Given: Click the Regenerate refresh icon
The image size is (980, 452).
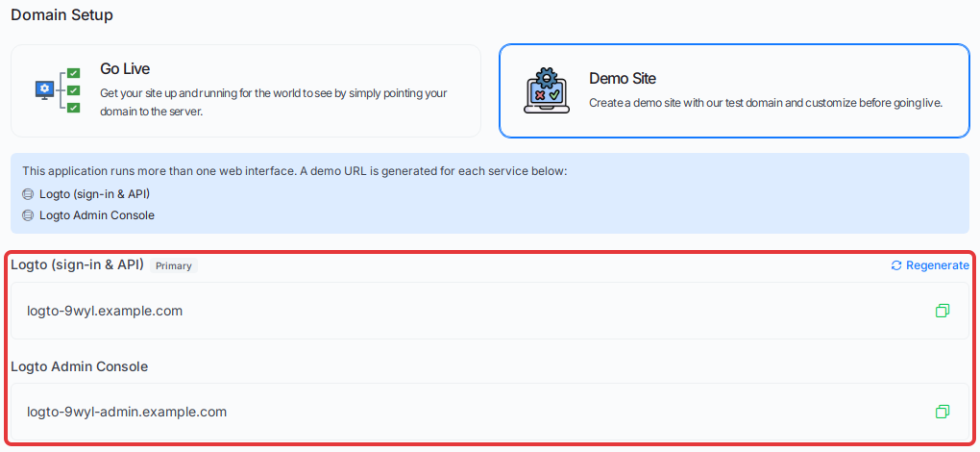Looking at the screenshot, I should [896, 265].
